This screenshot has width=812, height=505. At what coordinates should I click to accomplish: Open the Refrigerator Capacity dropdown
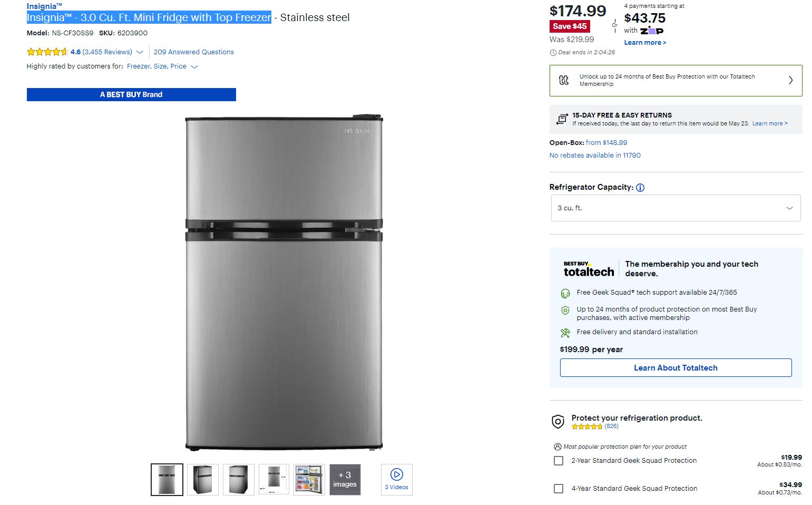coord(676,208)
